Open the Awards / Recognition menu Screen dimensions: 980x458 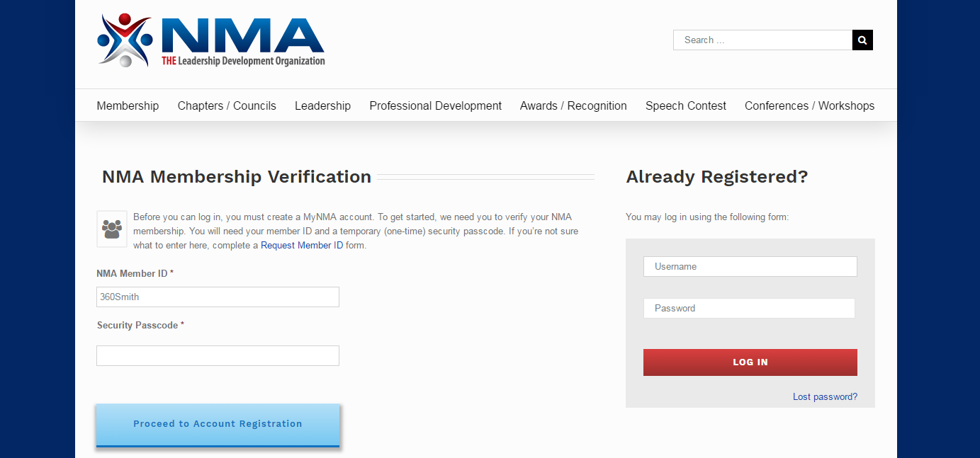[573, 105]
